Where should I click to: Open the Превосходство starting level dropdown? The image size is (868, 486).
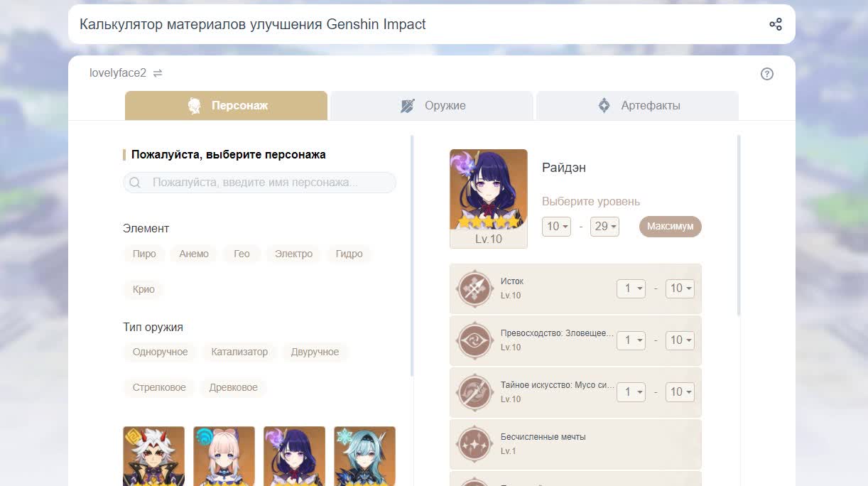click(631, 340)
